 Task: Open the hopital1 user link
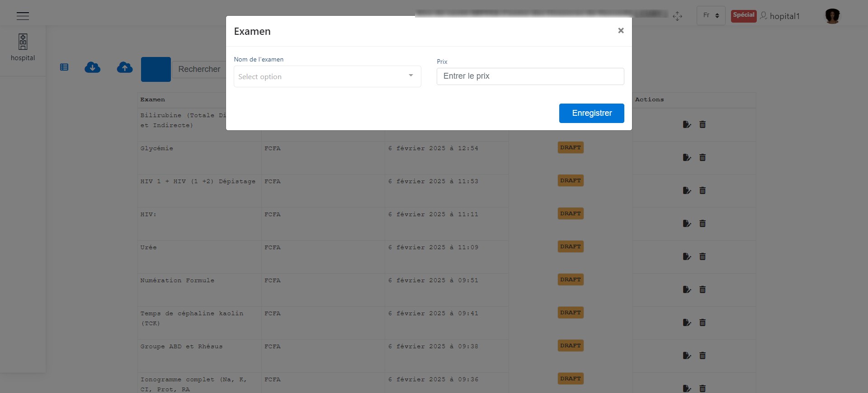pyautogui.click(x=780, y=16)
